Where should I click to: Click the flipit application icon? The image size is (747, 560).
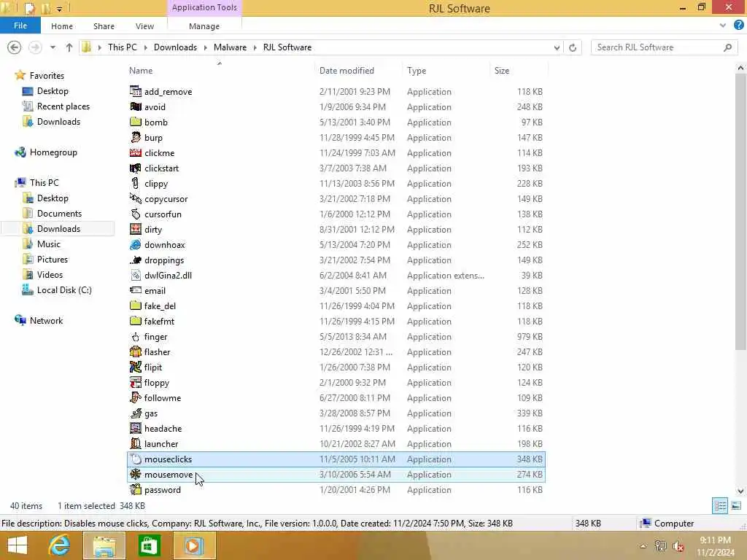point(135,367)
